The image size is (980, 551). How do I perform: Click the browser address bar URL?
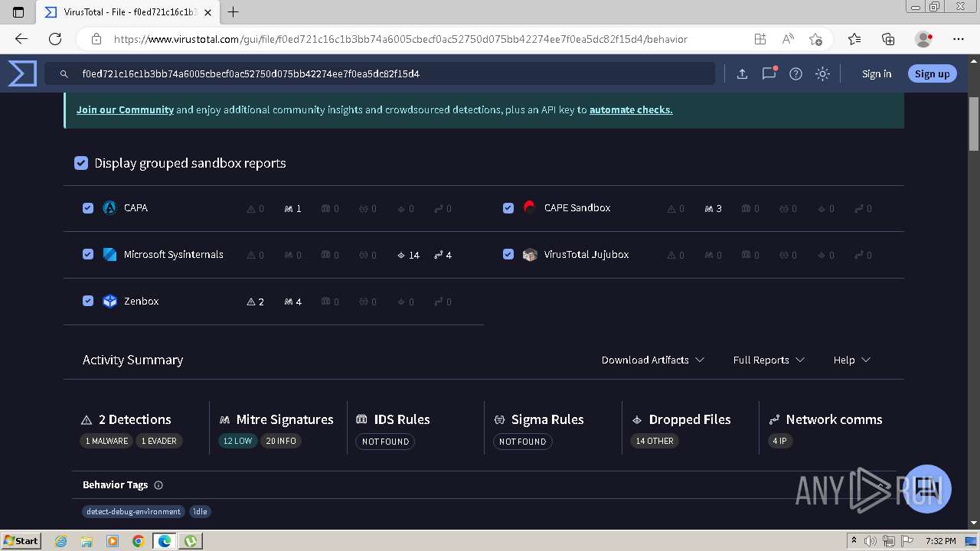[x=400, y=39]
